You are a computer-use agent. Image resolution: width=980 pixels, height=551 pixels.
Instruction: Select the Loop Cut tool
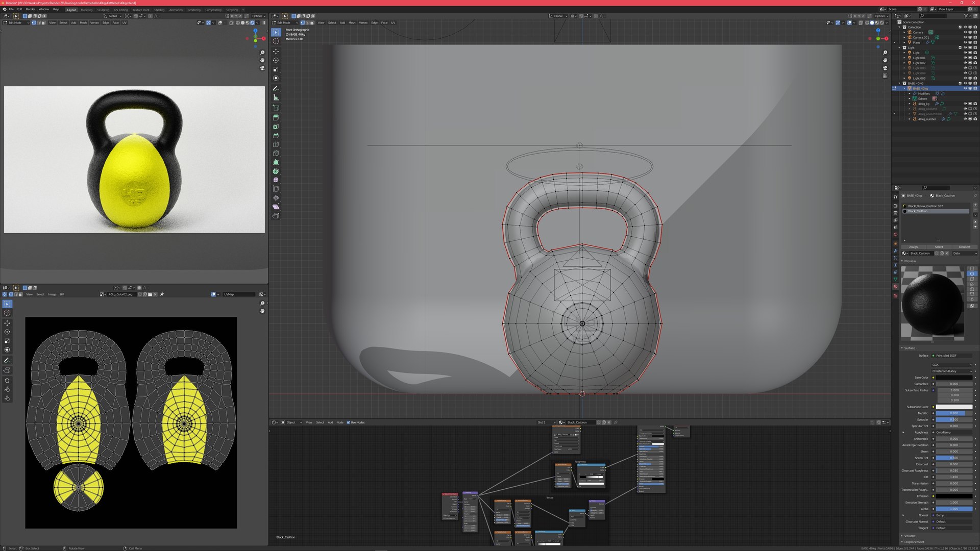[276, 144]
